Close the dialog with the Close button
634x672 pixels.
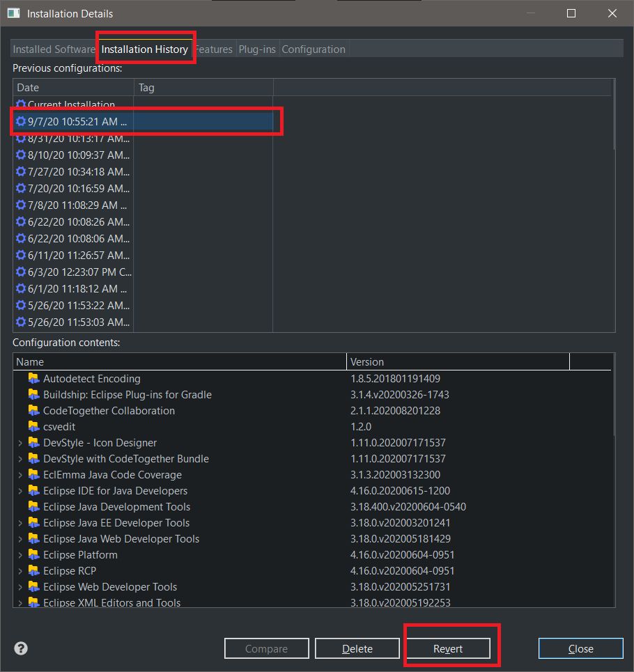pyautogui.click(x=580, y=648)
